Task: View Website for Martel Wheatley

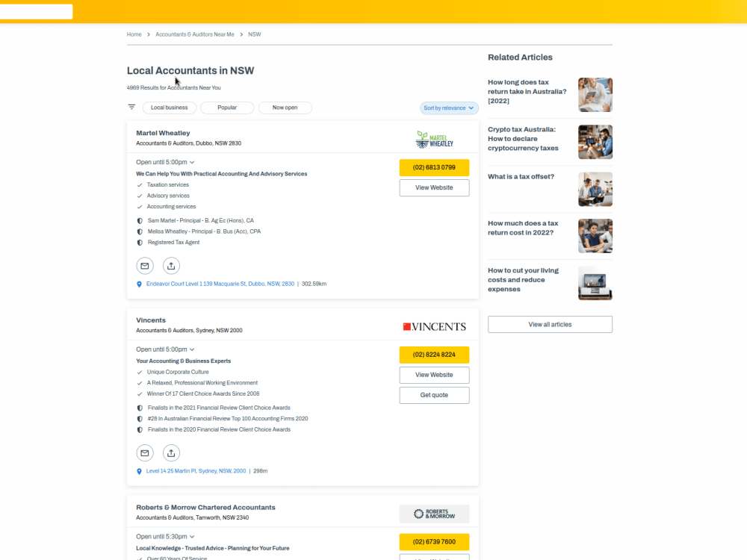Action: click(x=435, y=187)
